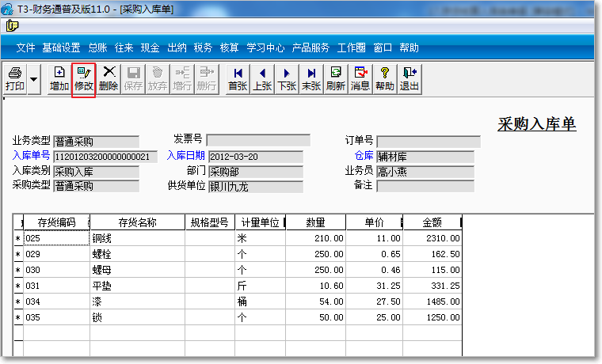The height and width of the screenshot is (364, 602).
Task: Click the empty 备注 field
Action: [425, 186]
